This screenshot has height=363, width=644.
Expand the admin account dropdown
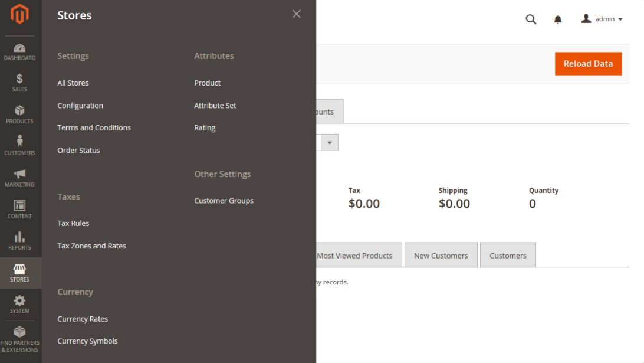[602, 19]
